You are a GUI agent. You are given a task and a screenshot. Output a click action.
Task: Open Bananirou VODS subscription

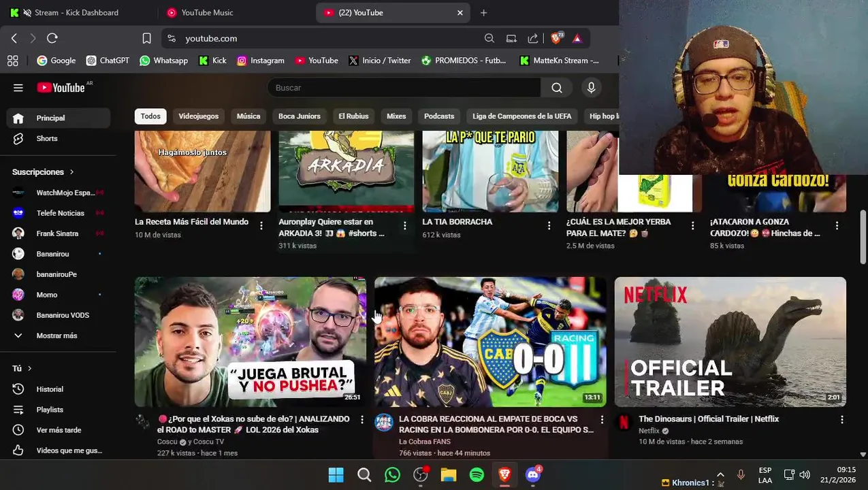point(59,315)
